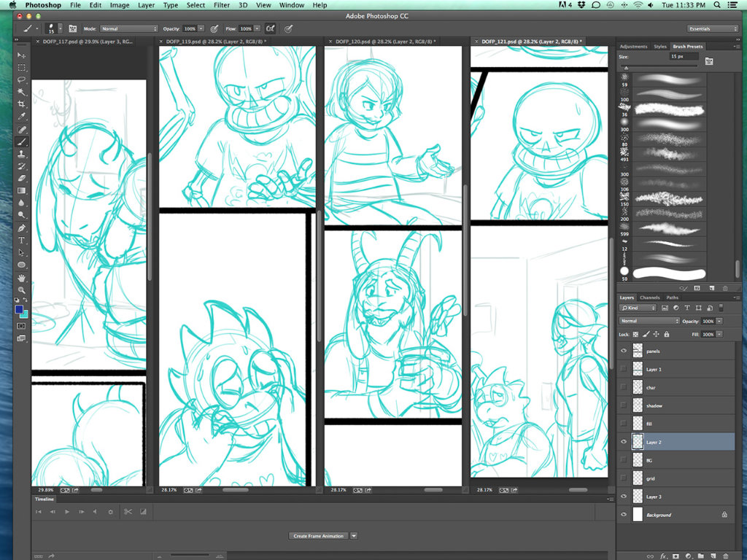The image size is (747, 560).
Task: Open the Window menu
Action: tap(292, 5)
